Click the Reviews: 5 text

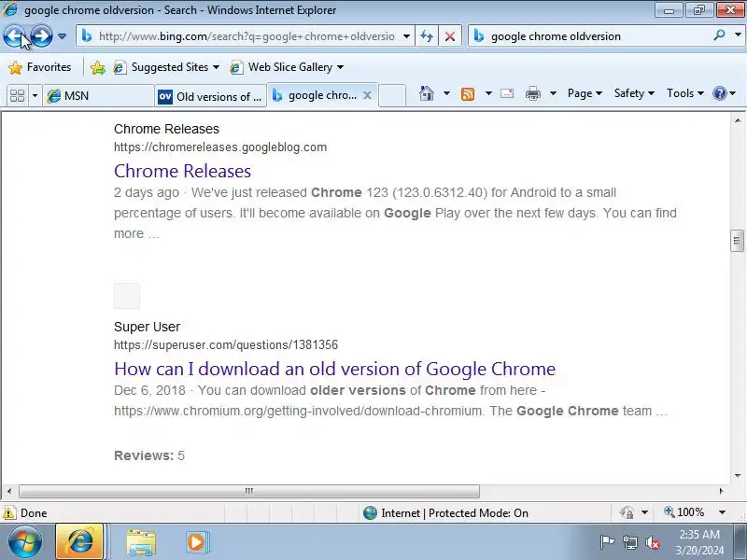pos(149,455)
